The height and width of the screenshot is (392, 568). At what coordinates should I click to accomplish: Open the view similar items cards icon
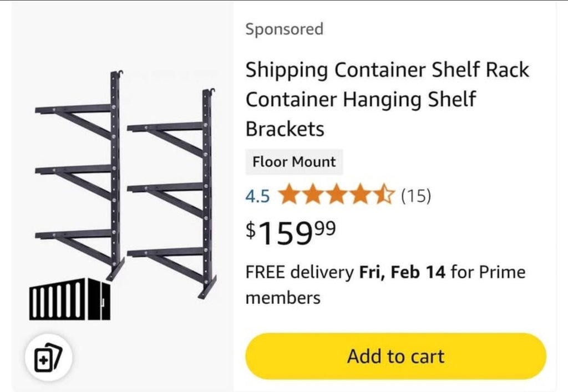pos(48,357)
